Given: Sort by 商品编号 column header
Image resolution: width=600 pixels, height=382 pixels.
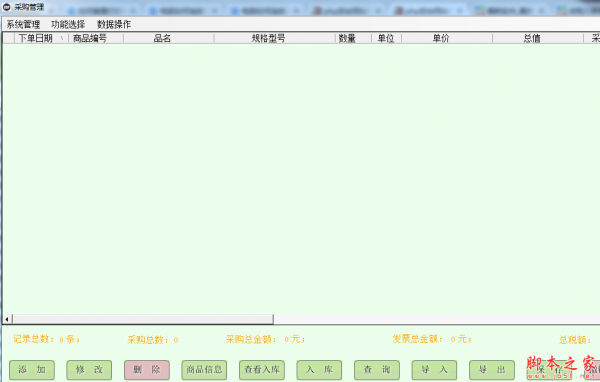Looking at the screenshot, I should (x=96, y=38).
